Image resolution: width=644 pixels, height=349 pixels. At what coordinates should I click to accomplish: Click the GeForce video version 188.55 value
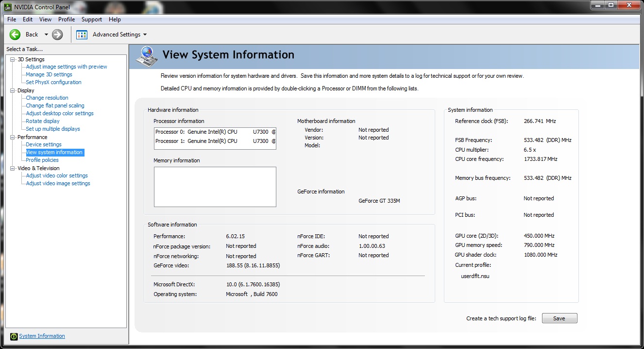coord(253,265)
